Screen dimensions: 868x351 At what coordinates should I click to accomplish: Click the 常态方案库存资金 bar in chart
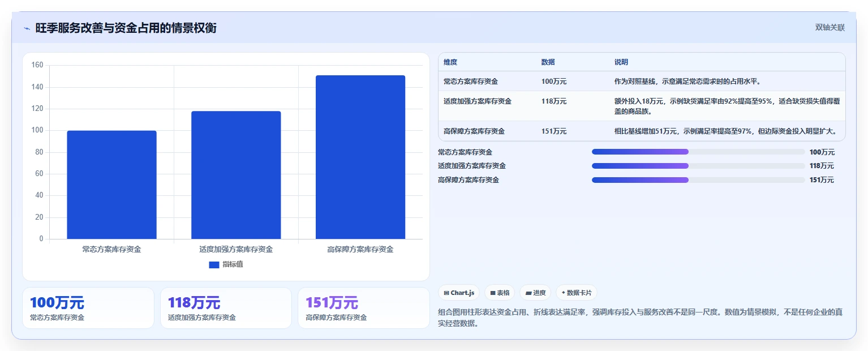111,185
